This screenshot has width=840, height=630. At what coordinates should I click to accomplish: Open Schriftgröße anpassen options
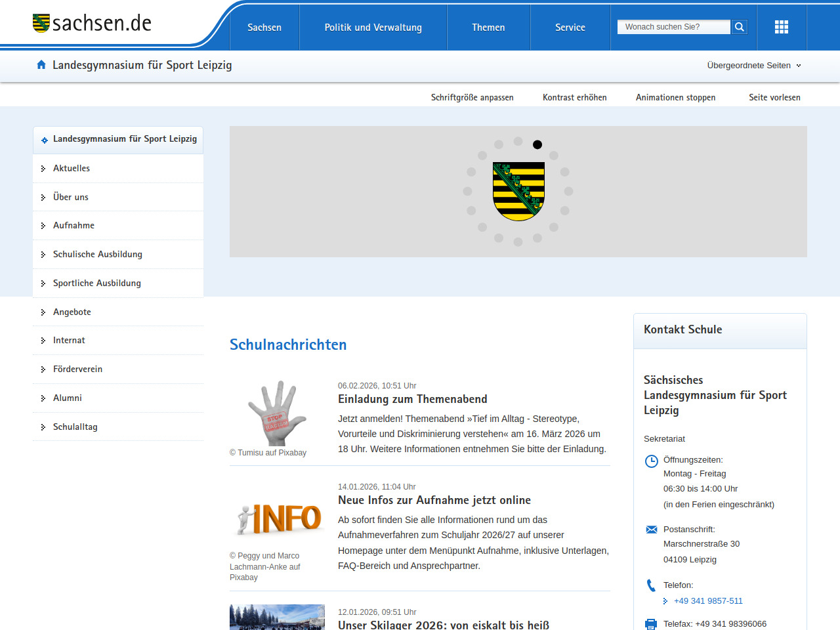(472, 98)
